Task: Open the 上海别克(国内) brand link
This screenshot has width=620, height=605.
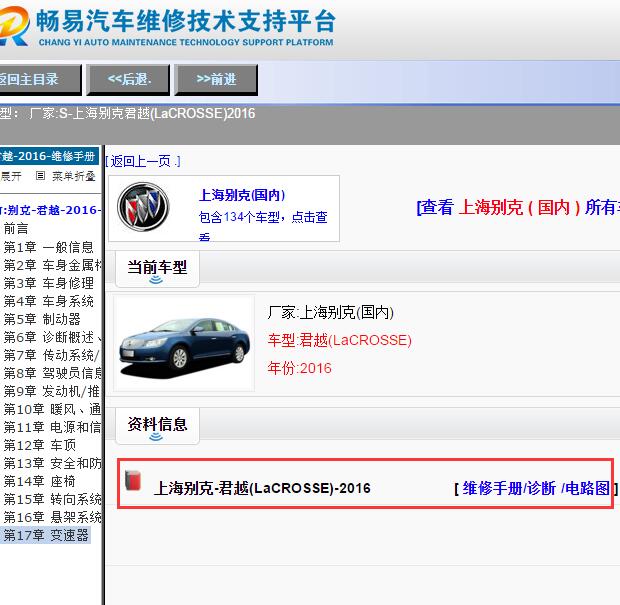Action: [242, 195]
